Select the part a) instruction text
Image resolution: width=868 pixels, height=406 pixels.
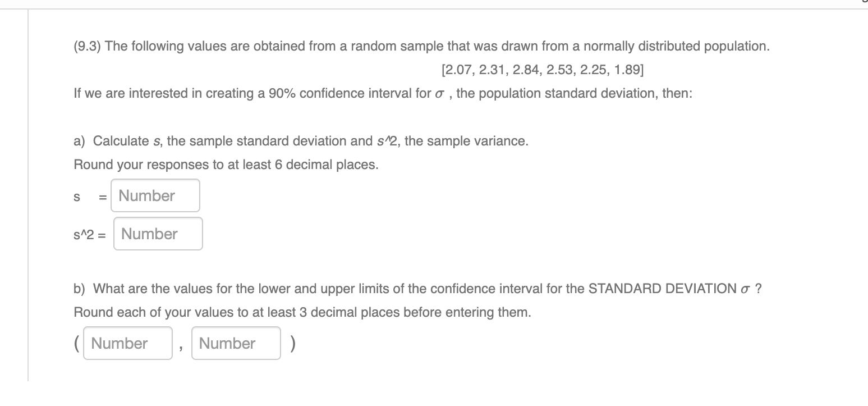(300, 141)
